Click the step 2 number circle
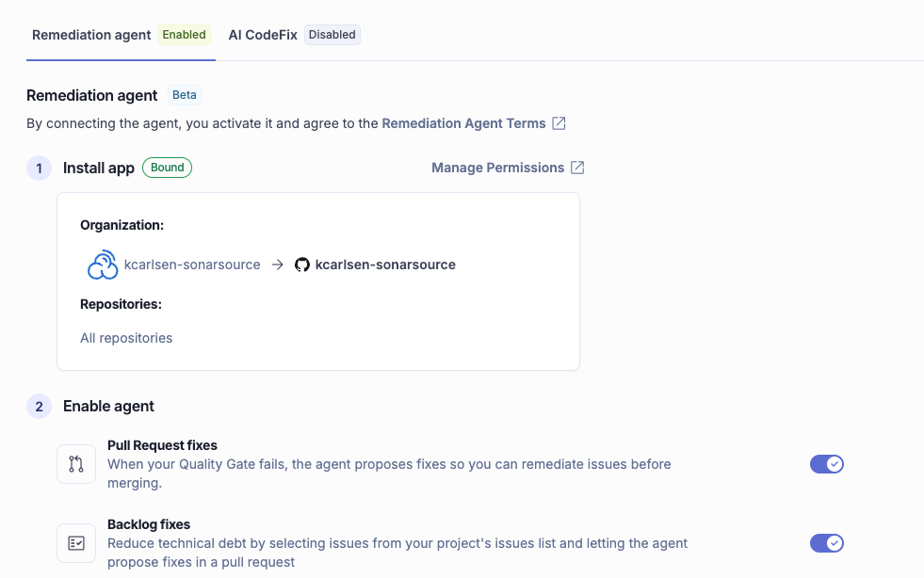Viewport: 924px width, 578px height. [x=39, y=407]
